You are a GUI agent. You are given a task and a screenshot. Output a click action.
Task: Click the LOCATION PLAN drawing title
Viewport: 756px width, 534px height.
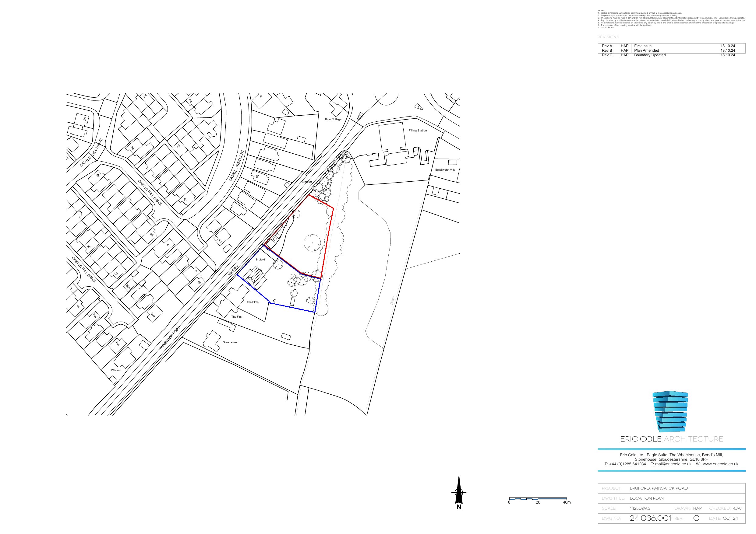(x=647, y=498)
